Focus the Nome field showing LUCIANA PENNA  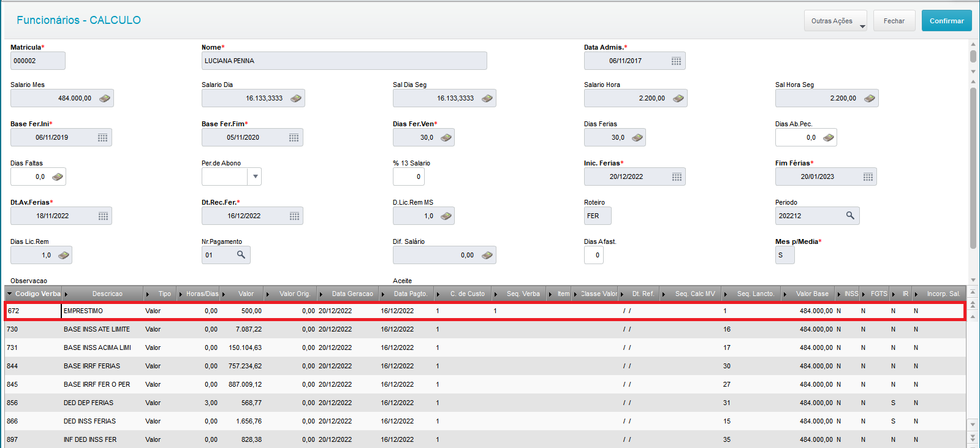(x=344, y=61)
